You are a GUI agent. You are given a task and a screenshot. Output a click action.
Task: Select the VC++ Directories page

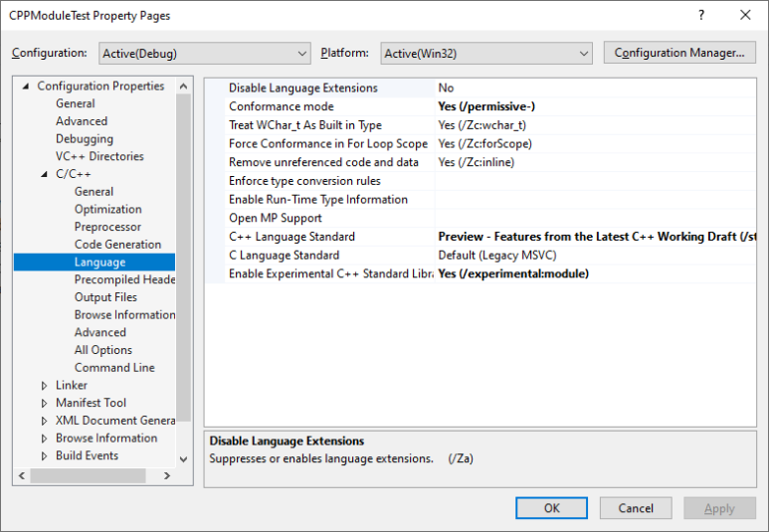tap(99, 156)
